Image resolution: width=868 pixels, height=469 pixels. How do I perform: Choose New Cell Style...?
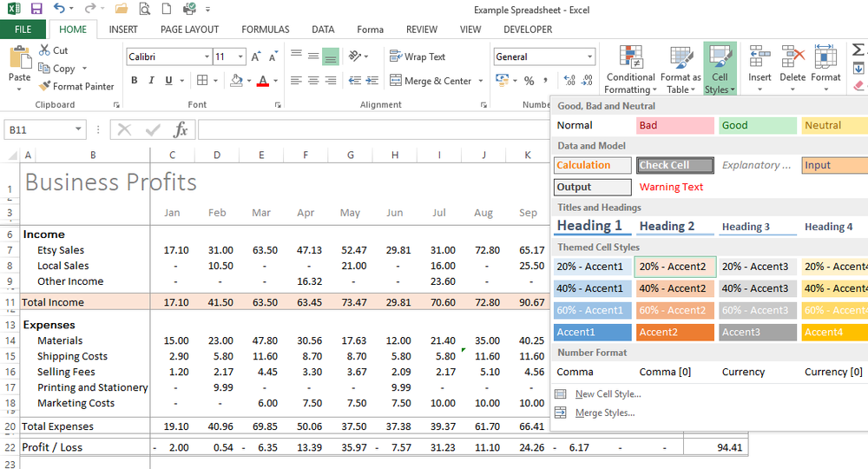[x=598, y=394]
